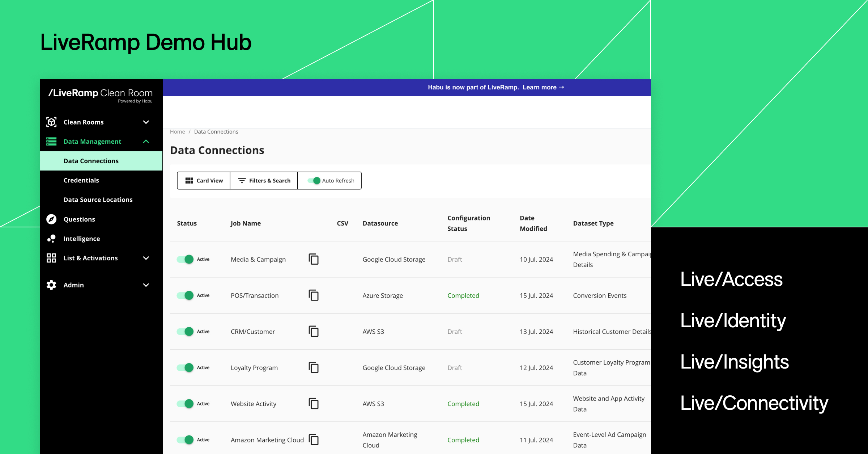Select the Intelligence sidebar icon

[51, 239]
